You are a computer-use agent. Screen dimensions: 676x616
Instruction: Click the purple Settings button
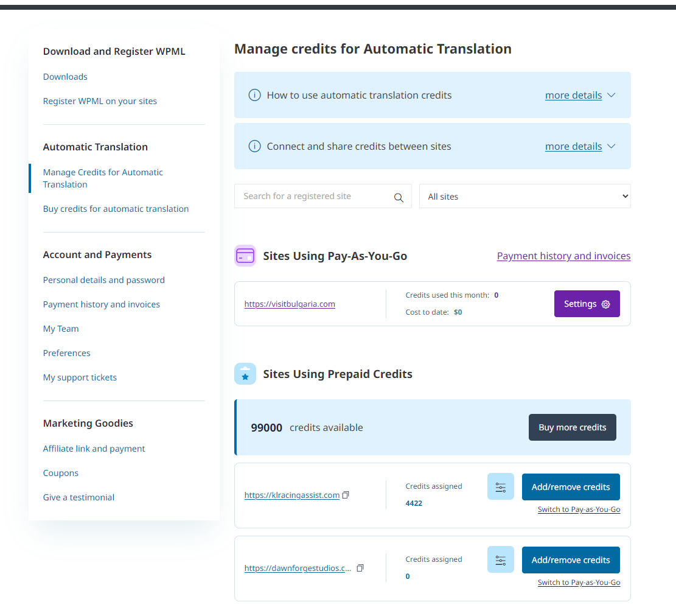(587, 304)
